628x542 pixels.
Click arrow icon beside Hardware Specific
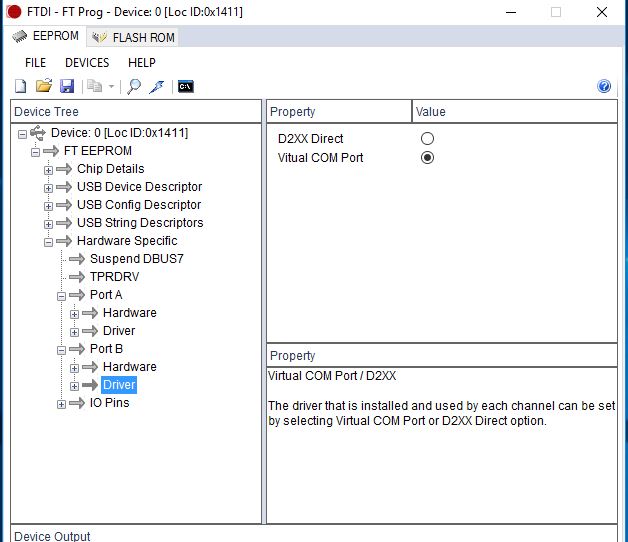click(64, 241)
